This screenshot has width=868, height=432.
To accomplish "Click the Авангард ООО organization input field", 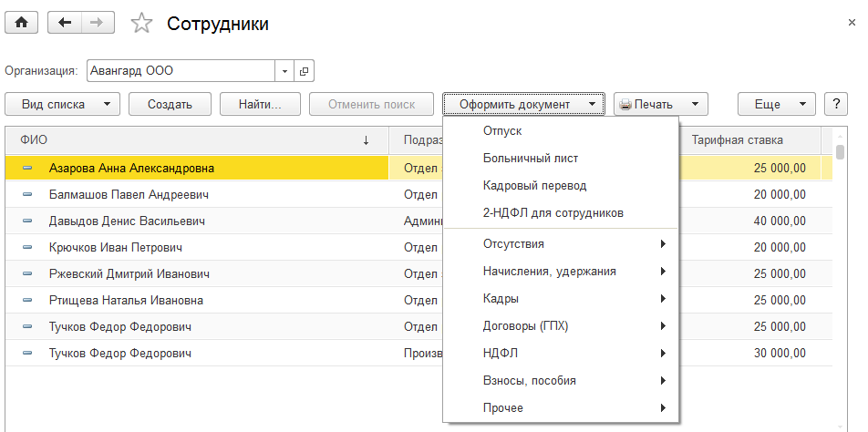I will [180, 70].
